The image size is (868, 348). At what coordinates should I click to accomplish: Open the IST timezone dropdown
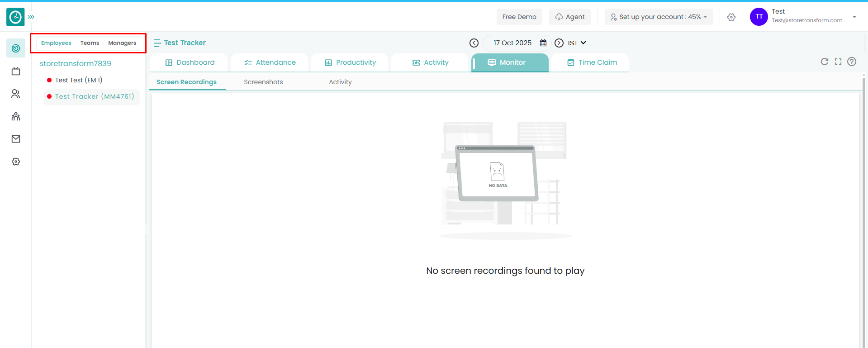pyautogui.click(x=577, y=43)
